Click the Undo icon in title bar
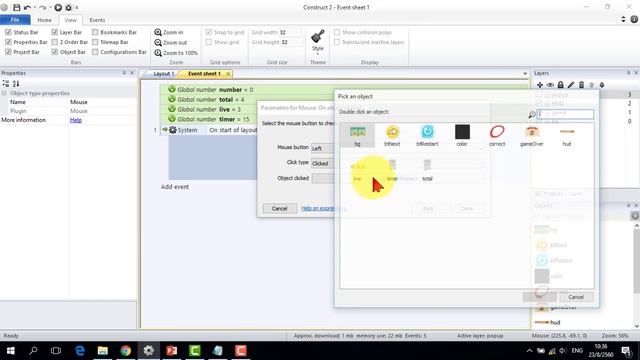Image resolution: width=640 pixels, height=360 pixels. point(28,7)
